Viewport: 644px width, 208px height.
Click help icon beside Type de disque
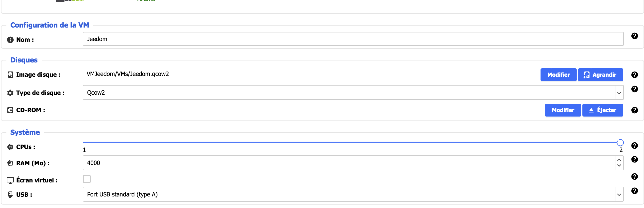[634, 89]
